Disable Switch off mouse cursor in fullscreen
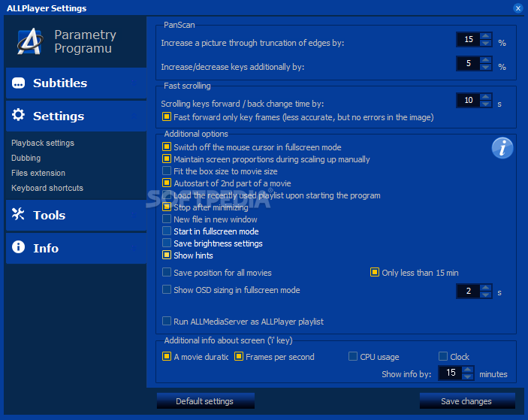 click(167, 147)
